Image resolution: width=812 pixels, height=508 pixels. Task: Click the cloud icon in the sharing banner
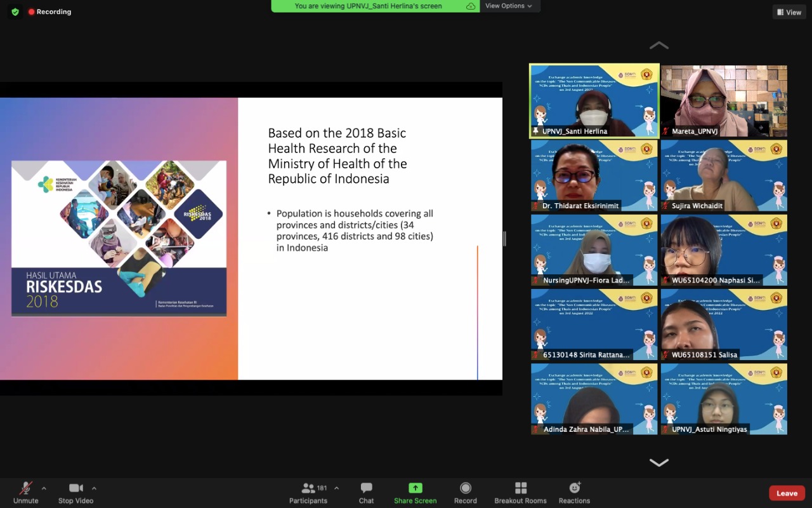click(x=471, y=6)
